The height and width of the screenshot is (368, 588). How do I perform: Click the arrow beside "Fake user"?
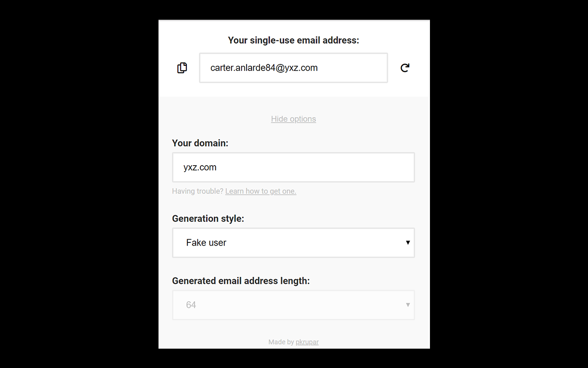(407, 242)
